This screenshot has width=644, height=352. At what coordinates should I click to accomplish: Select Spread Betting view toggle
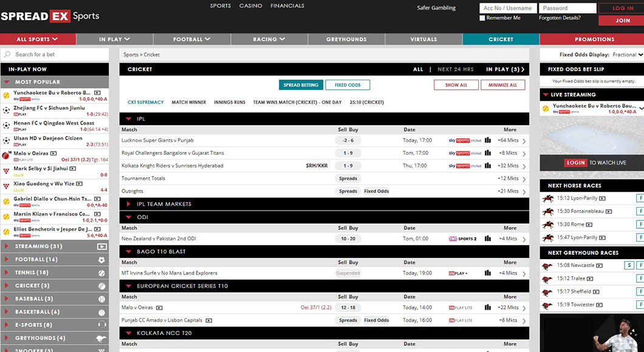point(300,85)
